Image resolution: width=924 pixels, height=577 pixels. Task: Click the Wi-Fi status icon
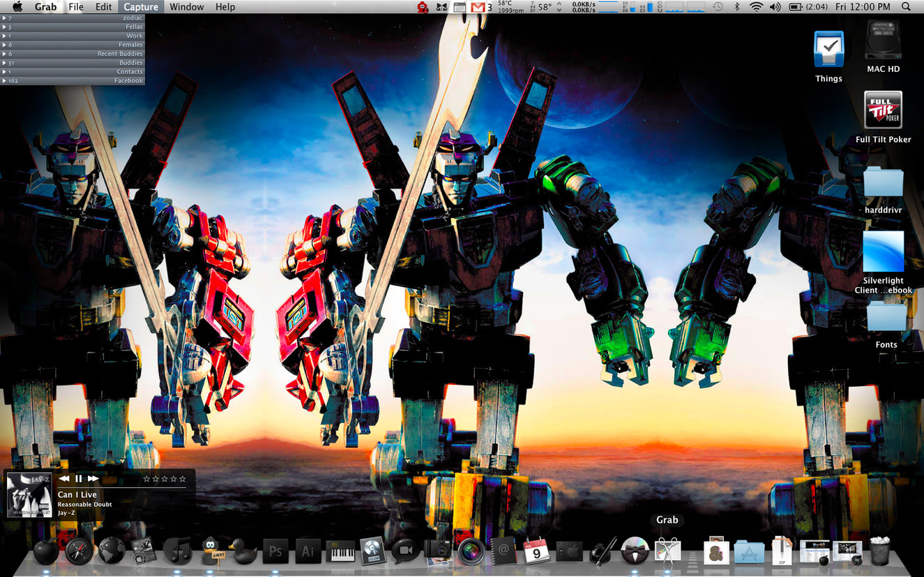757,7
